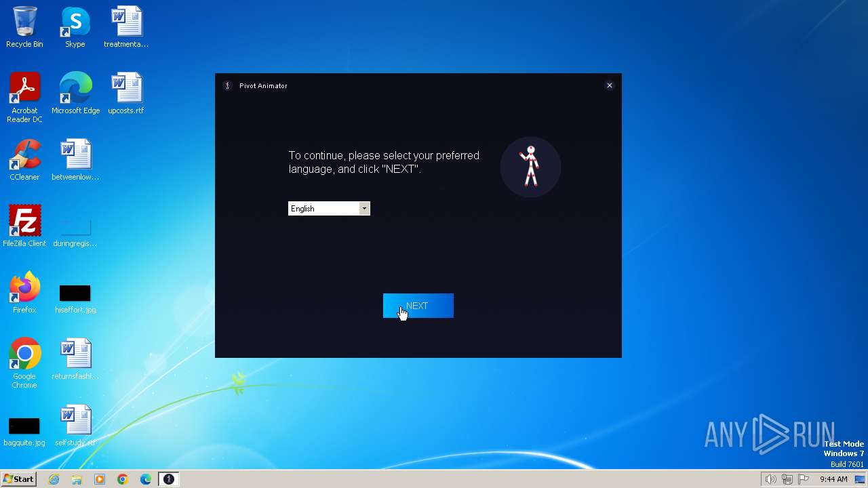Select the CCleaner desktop shortcut
The width and height of the screenshot is (868, 488).
(x=24, y=160)
